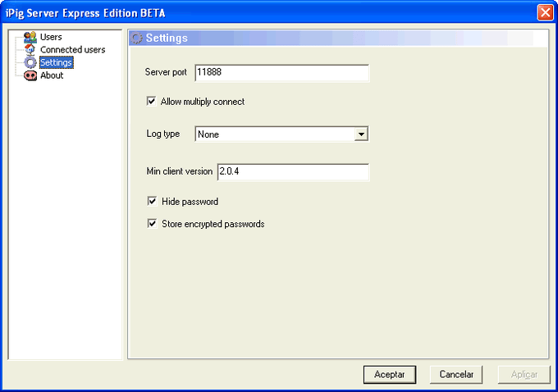
Task: Toggle the Hide password checkbox
Action: tap(152, 202)
